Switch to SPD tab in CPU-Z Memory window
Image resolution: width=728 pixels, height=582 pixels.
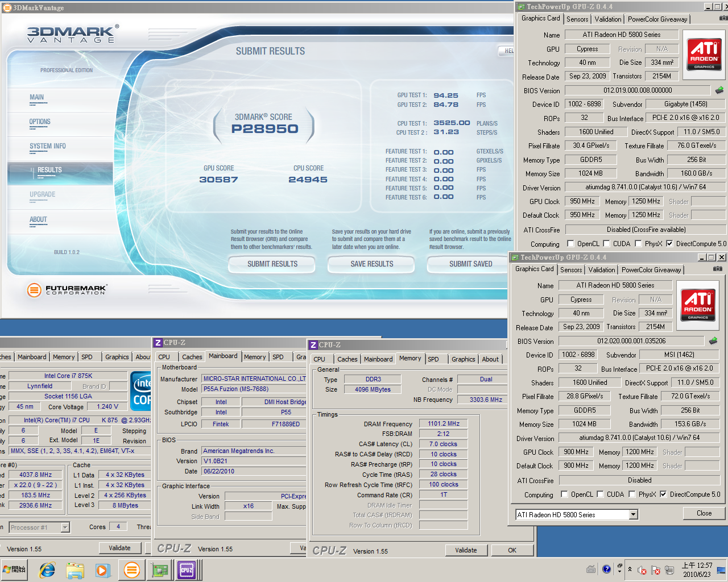[x=433, y=359]
